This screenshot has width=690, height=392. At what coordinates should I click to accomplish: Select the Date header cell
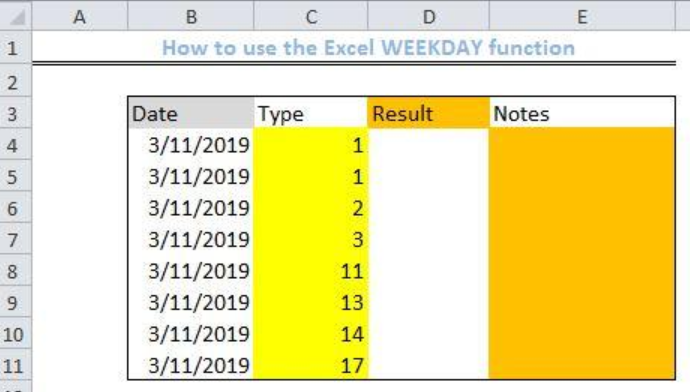[191, 113]
